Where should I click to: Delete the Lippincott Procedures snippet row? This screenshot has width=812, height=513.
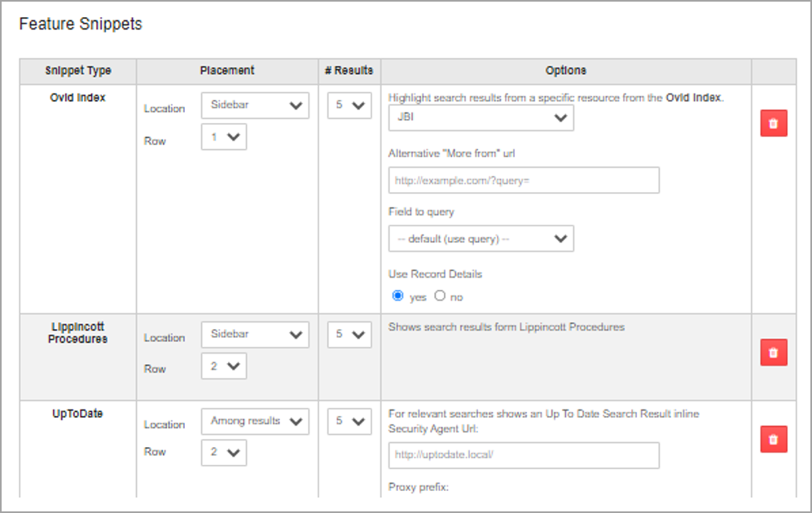pos(774,353)
